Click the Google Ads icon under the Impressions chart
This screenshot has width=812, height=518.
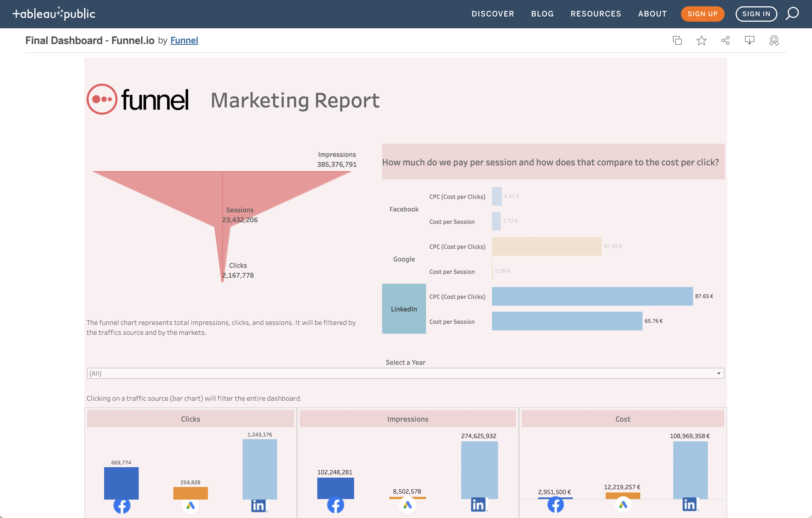click(x=408, y=506)
